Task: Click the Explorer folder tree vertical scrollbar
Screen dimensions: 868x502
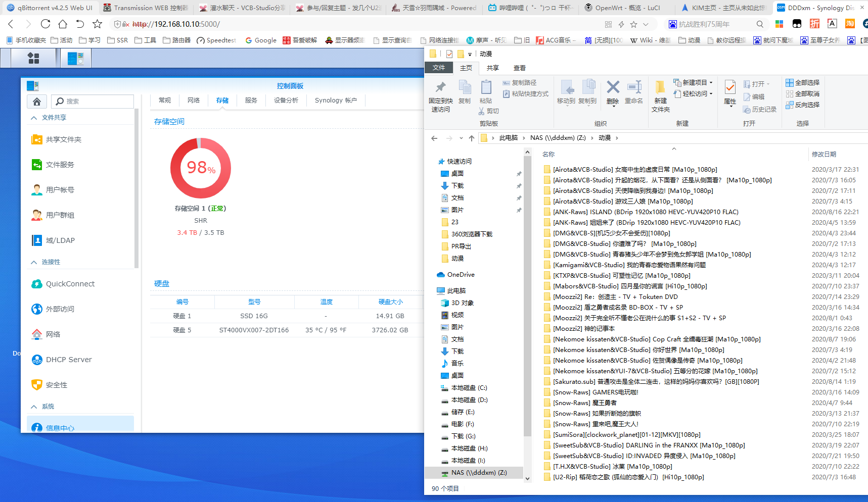Action: (x=527, y=295)
